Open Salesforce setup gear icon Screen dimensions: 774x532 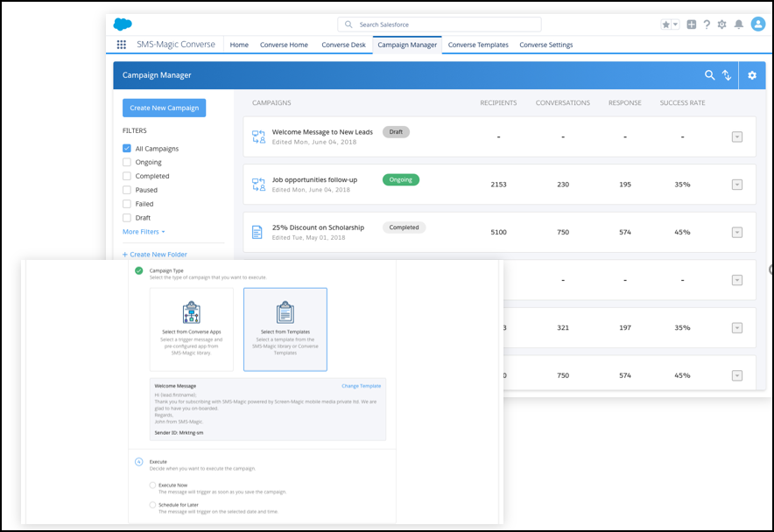pos(722,24)
